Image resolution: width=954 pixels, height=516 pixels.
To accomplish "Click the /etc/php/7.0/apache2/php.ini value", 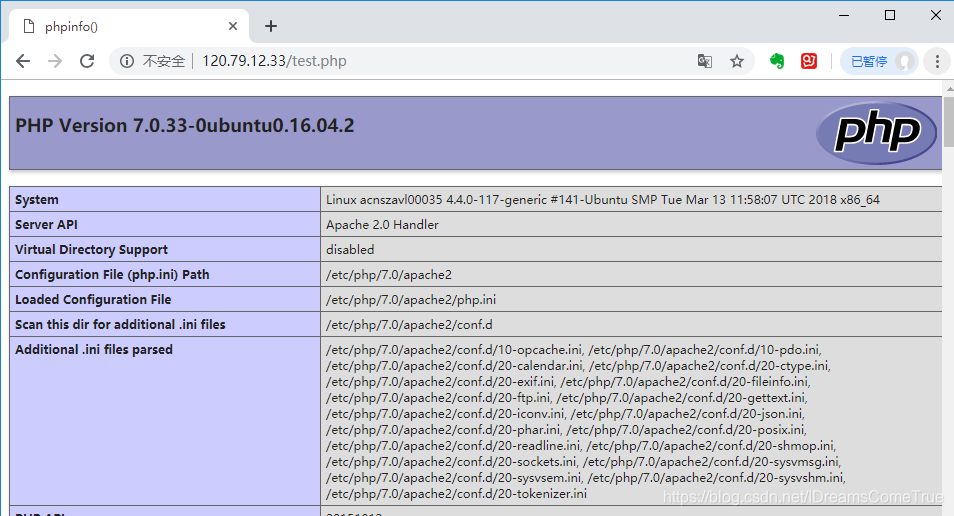I will coord(411,299).
